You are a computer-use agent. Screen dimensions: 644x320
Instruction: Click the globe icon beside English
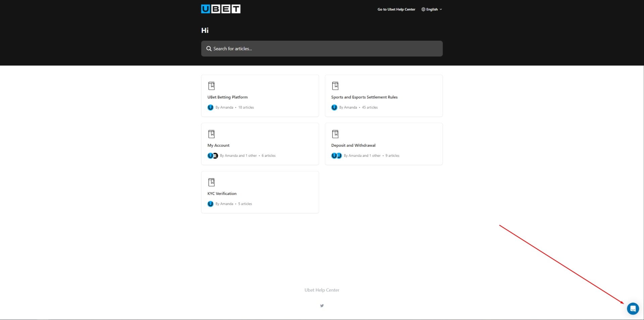(423, 9)
